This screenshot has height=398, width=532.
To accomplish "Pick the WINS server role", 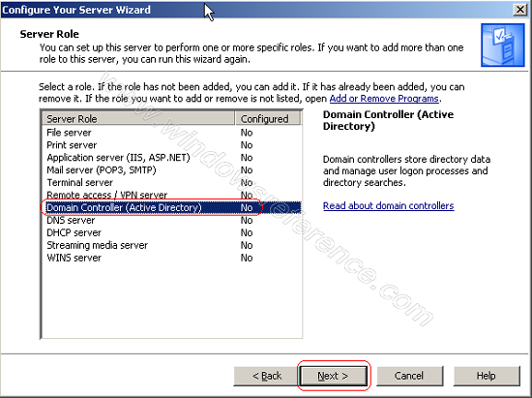I will (x=171, y=258).
